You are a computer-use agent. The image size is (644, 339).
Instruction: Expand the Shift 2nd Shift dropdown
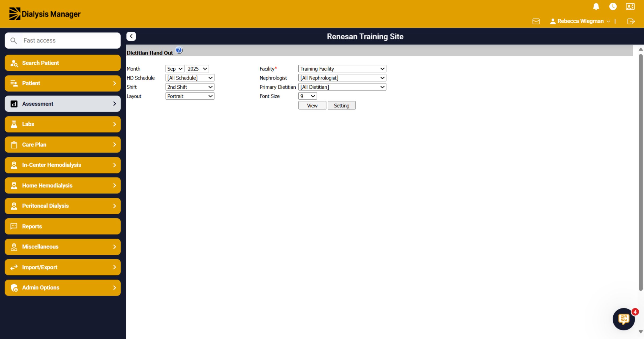(x=190, y=87)
